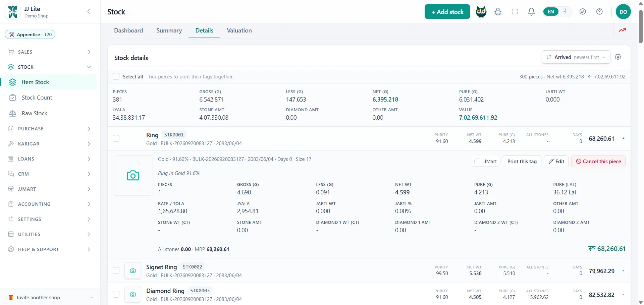Screen dimensions: 644x305
Task: Switch language to EN
Action: point(551,12)
